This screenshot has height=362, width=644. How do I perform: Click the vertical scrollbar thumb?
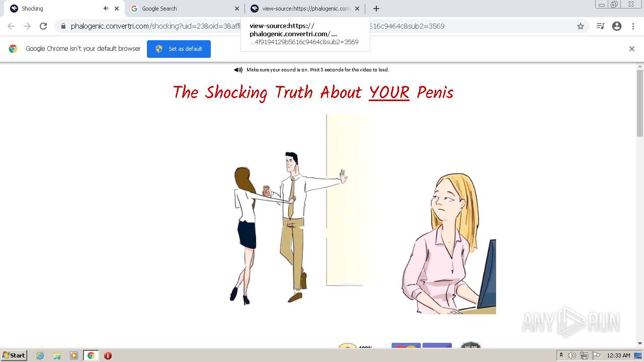640,103
